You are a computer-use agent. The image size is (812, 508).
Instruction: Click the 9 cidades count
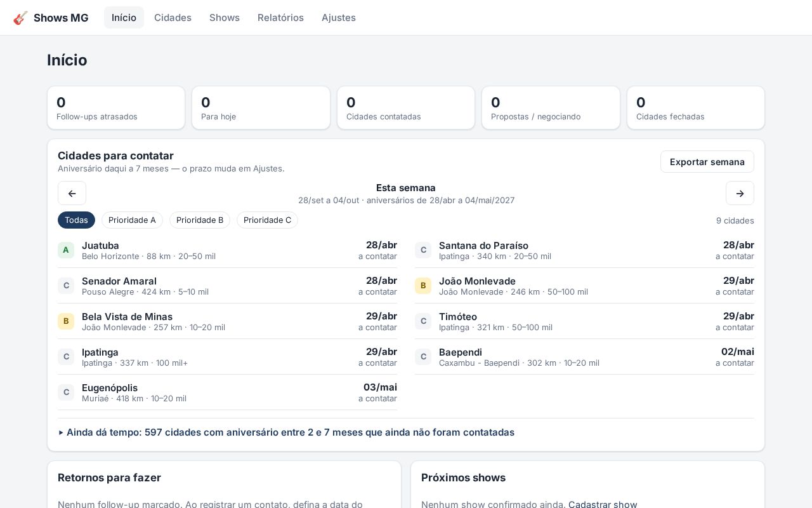click(735, 220)
